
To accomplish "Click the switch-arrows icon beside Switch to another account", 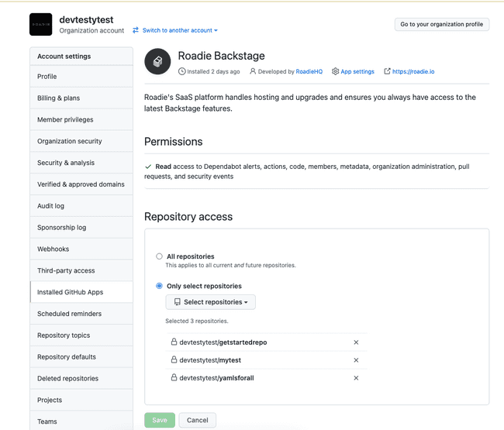I will click(x=136, y=30).
